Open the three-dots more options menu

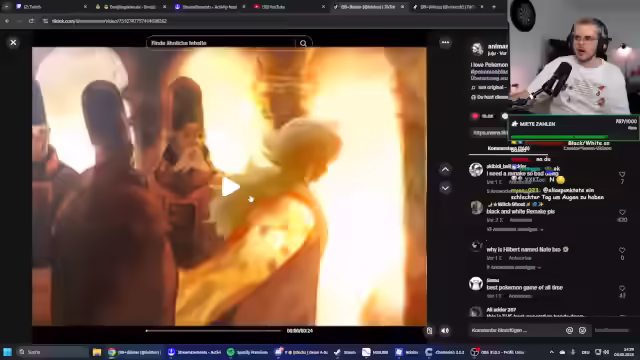(445, 42)
